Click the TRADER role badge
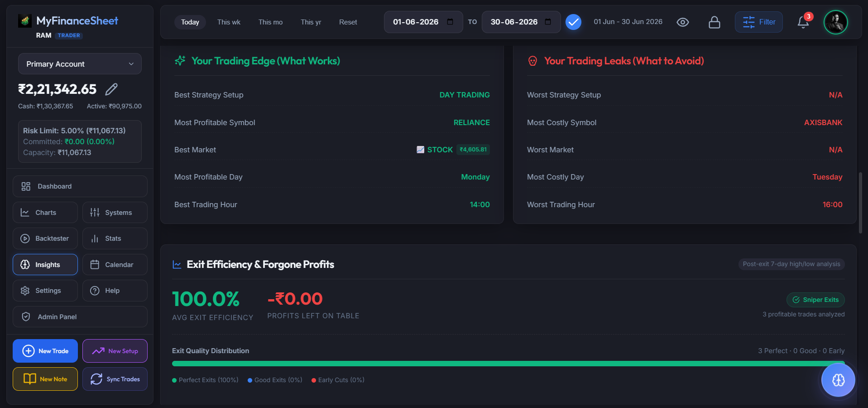This screenshot has width=868, height=408. [69, 35]
